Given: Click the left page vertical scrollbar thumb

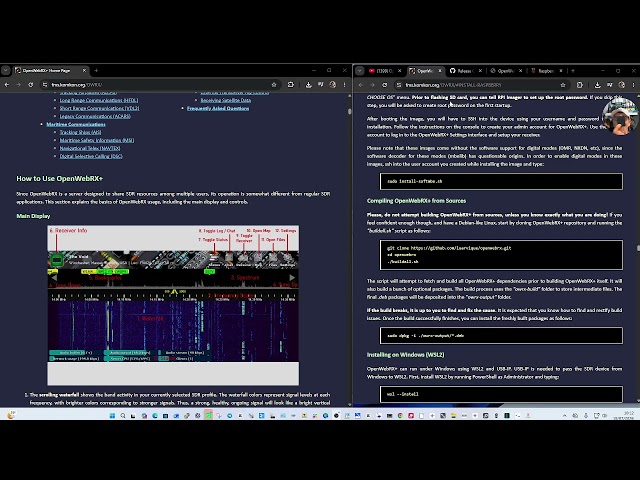Looking at the screenshot, I should click(x=349, y=111).
